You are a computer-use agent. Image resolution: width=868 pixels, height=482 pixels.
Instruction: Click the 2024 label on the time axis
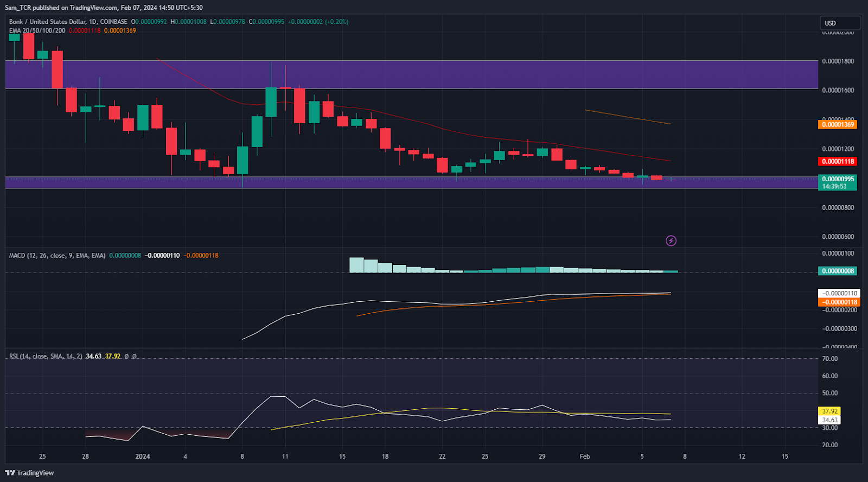coord(143,456)
